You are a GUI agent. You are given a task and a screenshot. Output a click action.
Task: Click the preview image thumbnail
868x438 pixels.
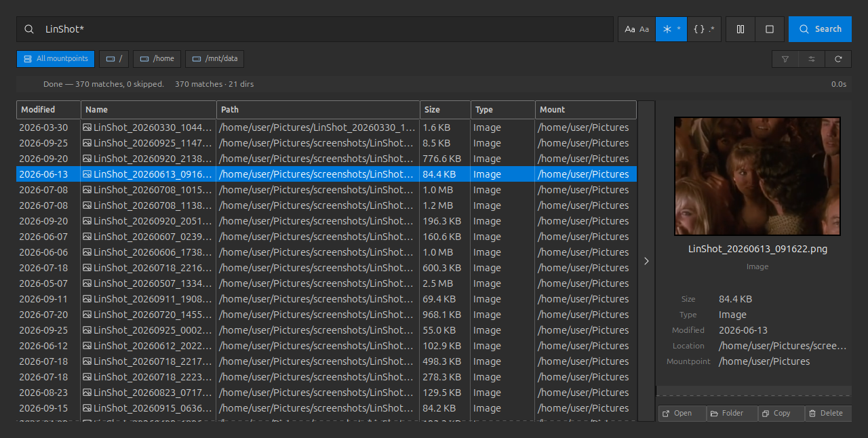point(757,176)
